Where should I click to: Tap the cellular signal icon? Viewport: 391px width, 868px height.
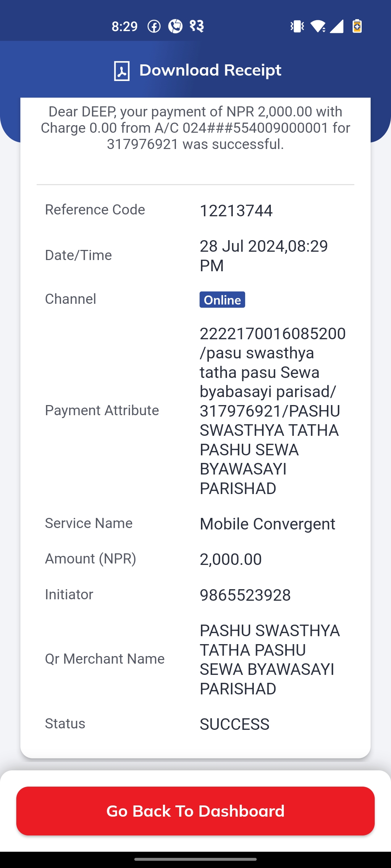point(337,26)
